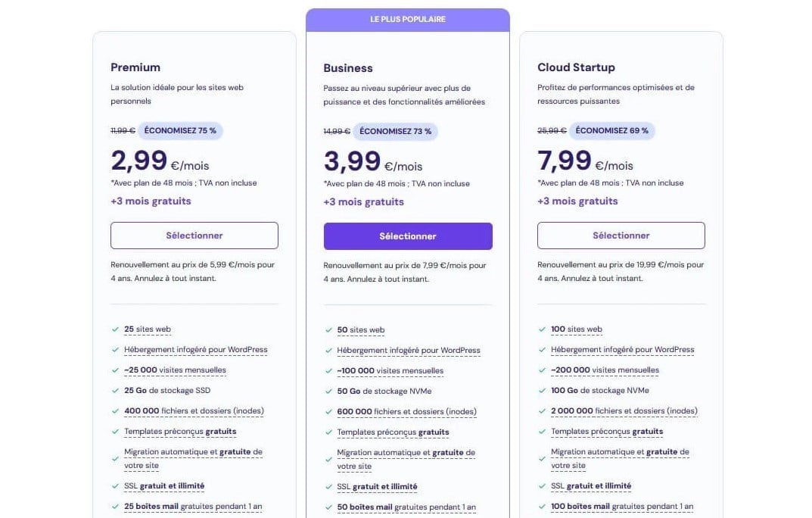Click checkmark beside '25 sites web'
Image resolution: width=812 pixels, height=518 pixels.
(116, 329)
